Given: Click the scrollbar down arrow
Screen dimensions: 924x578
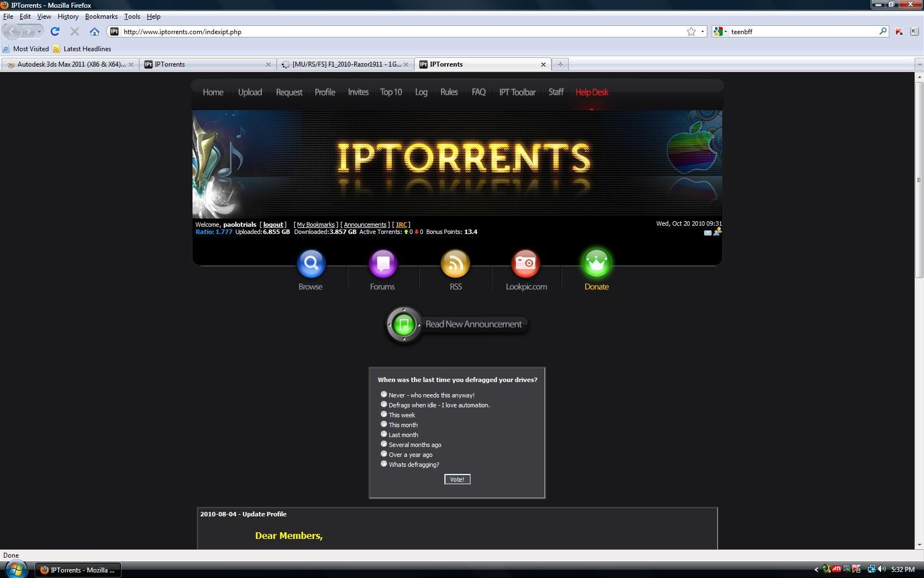Looking at the screenshot, I should (x=919, y=544).
